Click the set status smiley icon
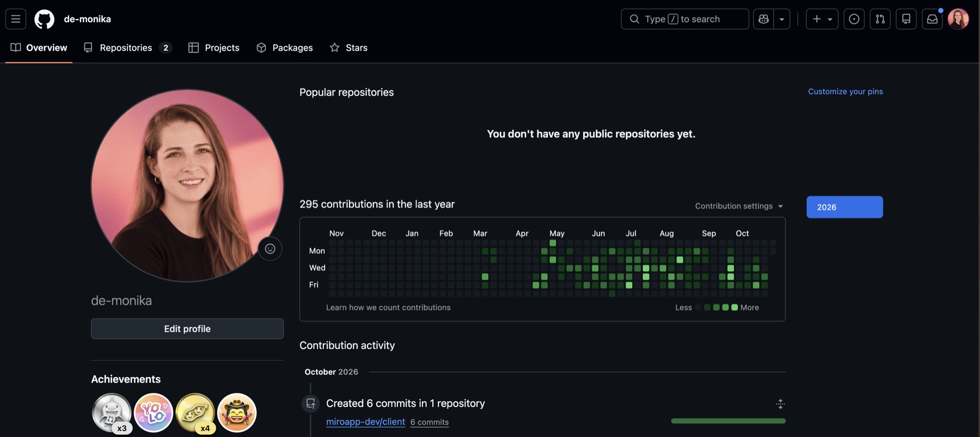This screenshot has width=980, height=437. [x=270, y=249]
